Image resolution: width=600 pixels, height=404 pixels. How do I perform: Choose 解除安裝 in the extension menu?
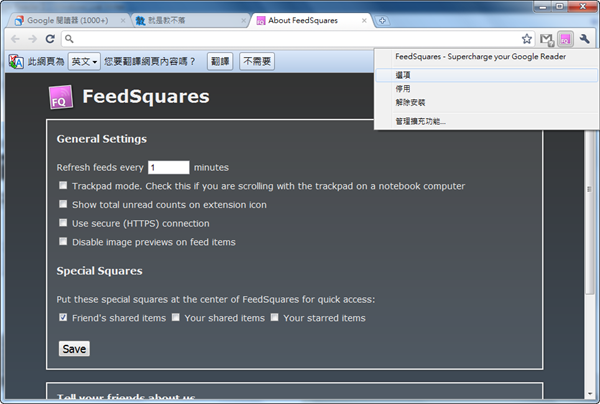click(x=486, y=103)
